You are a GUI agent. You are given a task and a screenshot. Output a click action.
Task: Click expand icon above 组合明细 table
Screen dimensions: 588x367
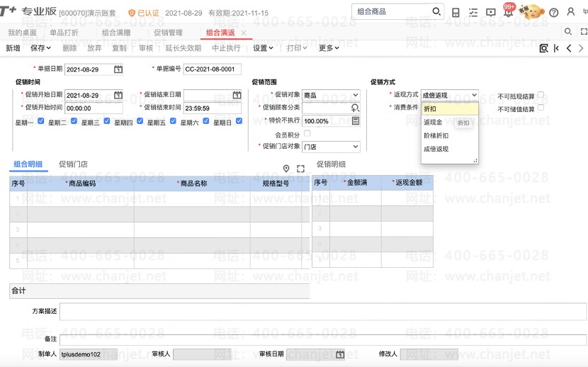(x=300, y=169)
